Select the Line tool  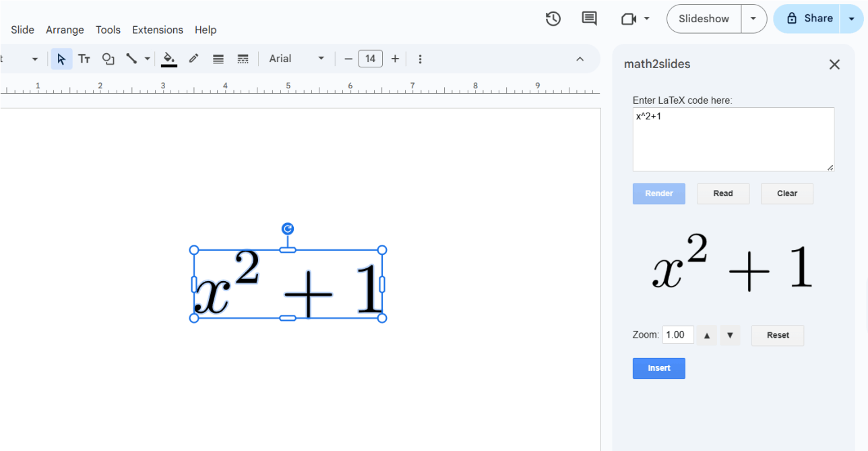point(131,59)
